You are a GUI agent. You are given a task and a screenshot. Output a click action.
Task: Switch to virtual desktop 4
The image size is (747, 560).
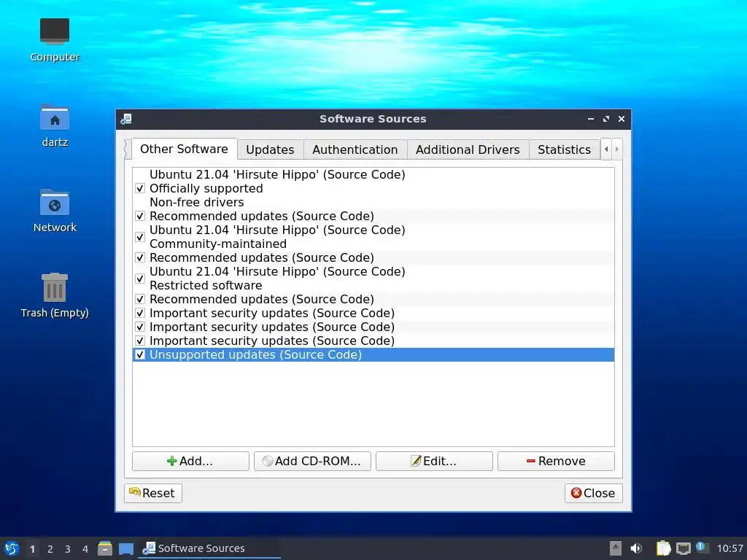85,549
